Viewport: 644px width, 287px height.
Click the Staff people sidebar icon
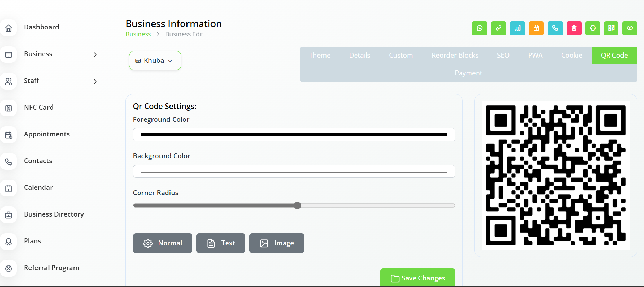click(9, 82)
